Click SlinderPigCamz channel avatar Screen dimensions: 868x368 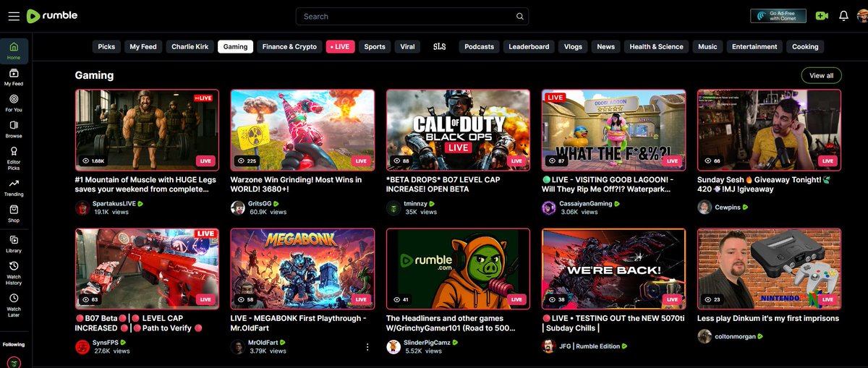tap(393, 346)
